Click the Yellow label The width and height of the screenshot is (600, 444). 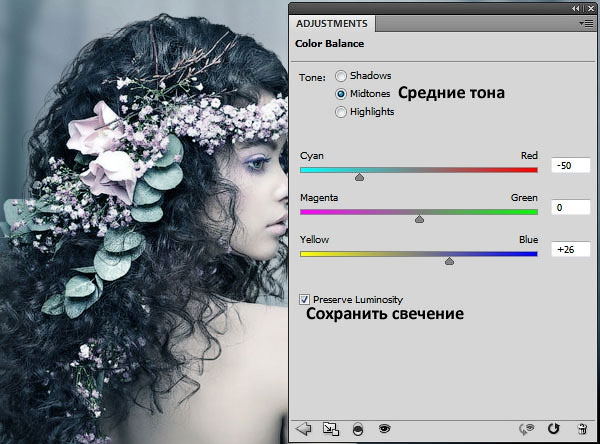(315, 240)
